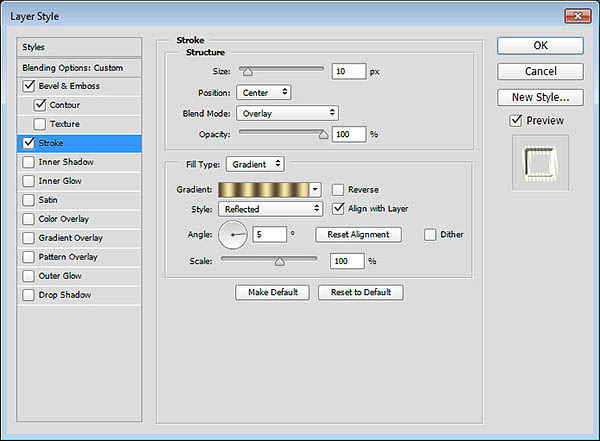The image size is (600, 441).
Task: Toggle the Preview checkbox
Action: click(516, 121)
